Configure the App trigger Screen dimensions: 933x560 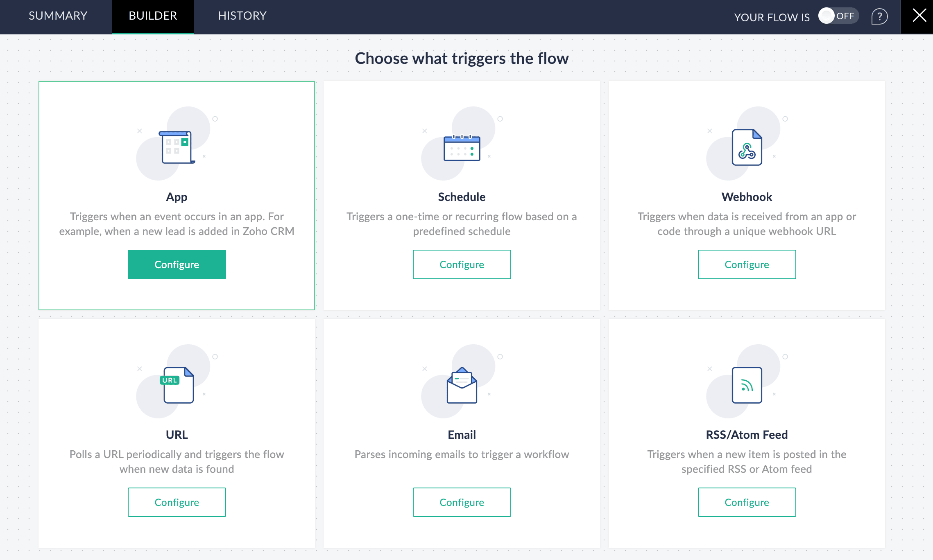point(177,264)
